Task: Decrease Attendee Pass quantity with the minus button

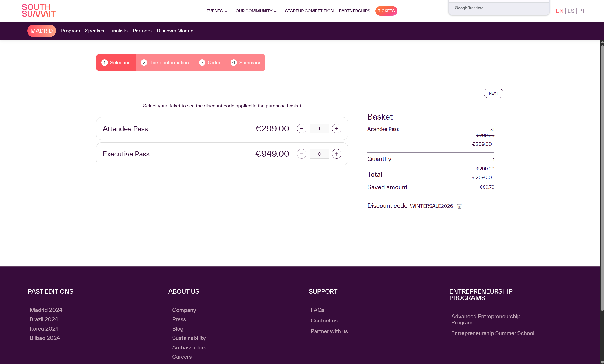Action: pos(301,129)
